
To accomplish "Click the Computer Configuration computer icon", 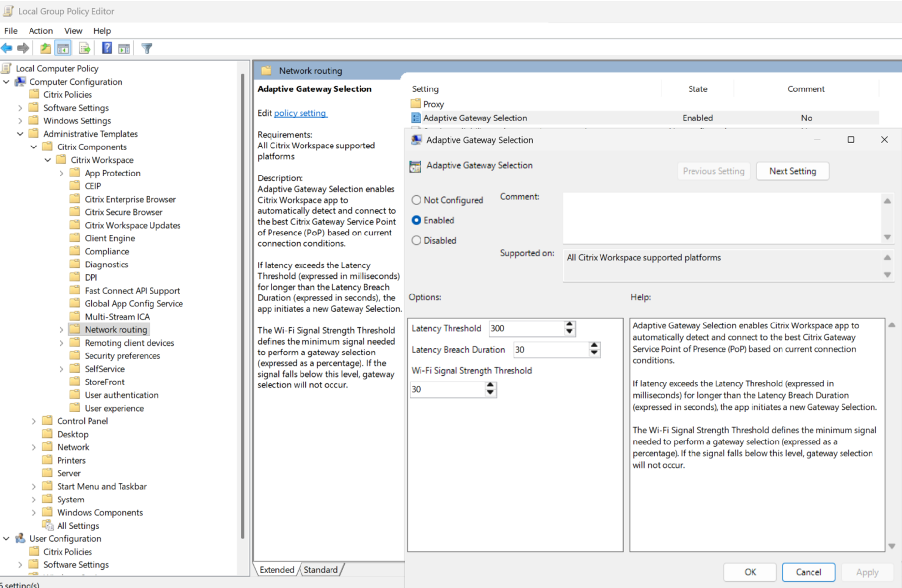I will [x=20, y=82].
